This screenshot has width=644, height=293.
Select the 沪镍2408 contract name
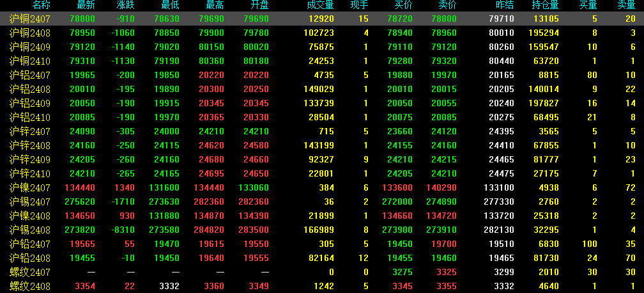pyautogui.click(x=29, y=216)
